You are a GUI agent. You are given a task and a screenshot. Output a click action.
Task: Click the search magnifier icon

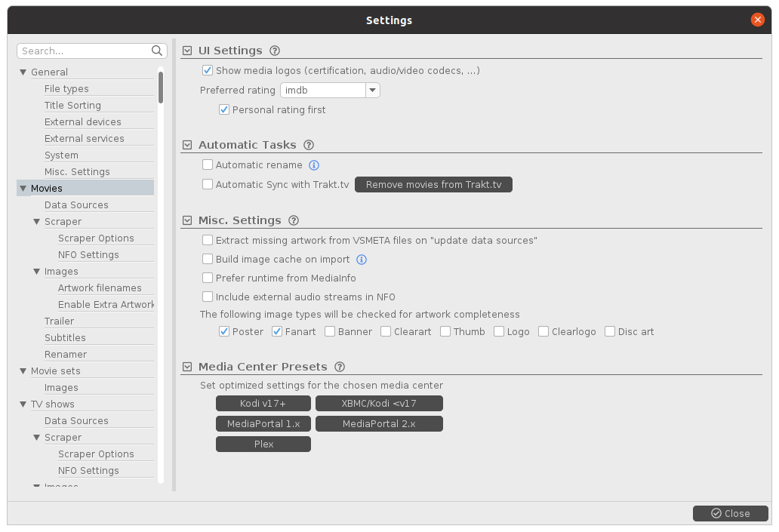click(x=157, y=51)
